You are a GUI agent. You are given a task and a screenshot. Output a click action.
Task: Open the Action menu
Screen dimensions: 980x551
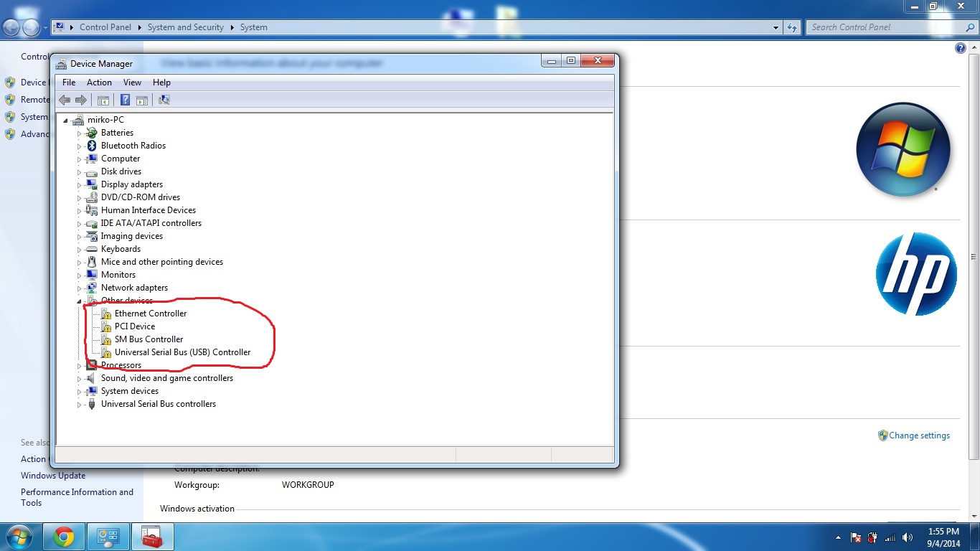pyautogui.click(x=99, y=83)
